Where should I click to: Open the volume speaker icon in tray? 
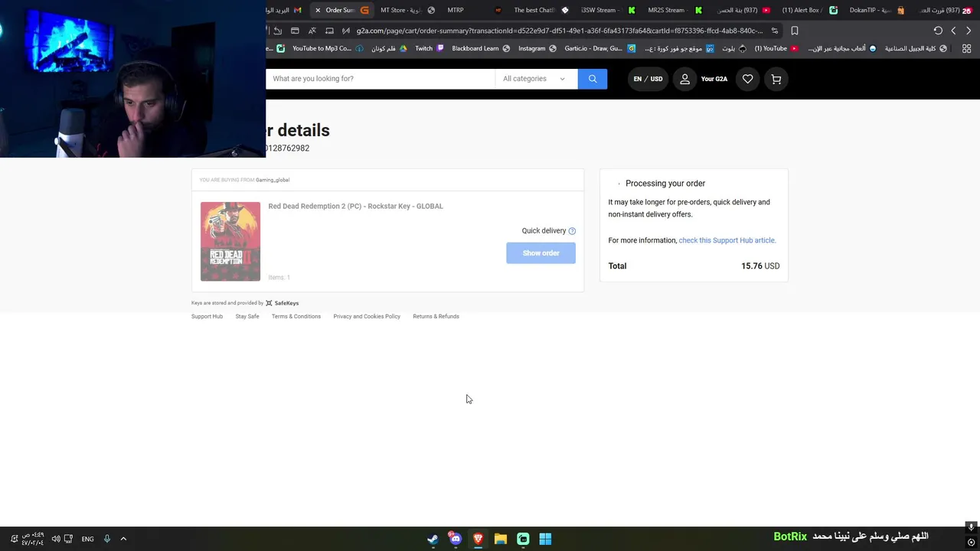pos(56,539)
